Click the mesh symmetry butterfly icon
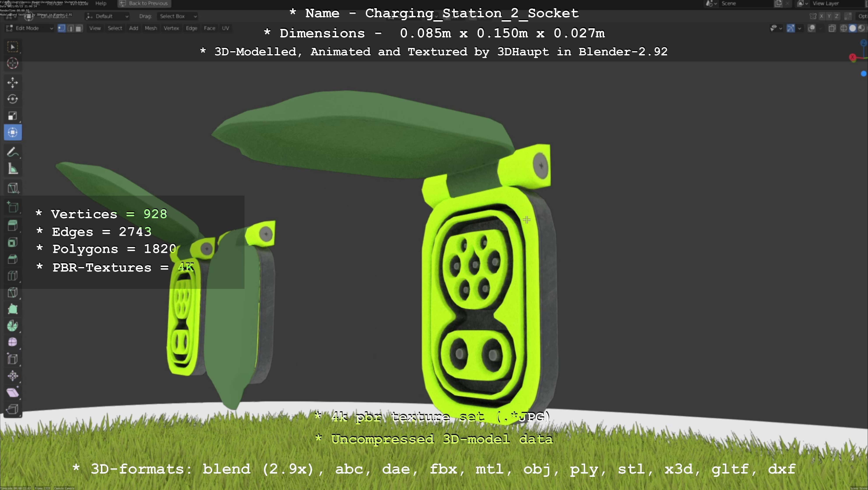This screenshot has width=868, height=490. [x=813, y=16]
